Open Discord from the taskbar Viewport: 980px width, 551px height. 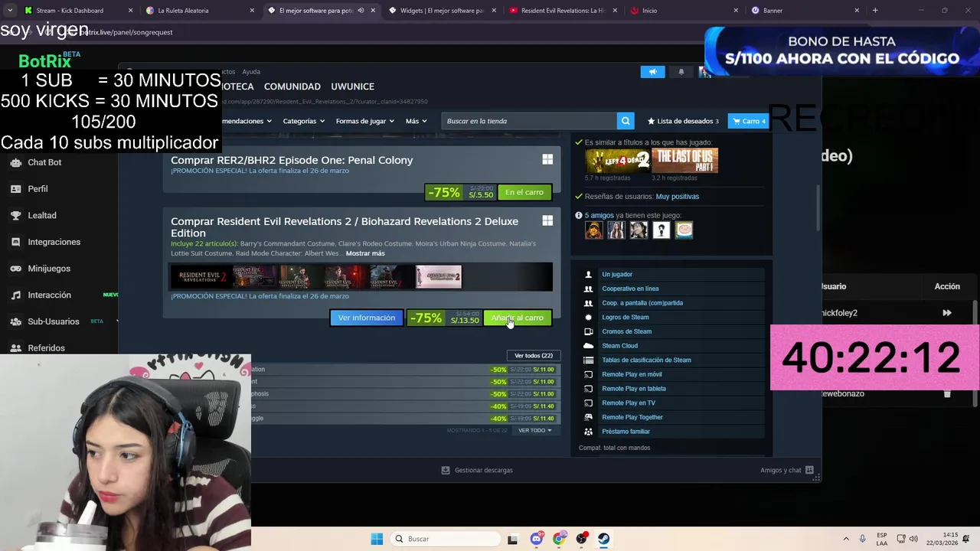536,539
